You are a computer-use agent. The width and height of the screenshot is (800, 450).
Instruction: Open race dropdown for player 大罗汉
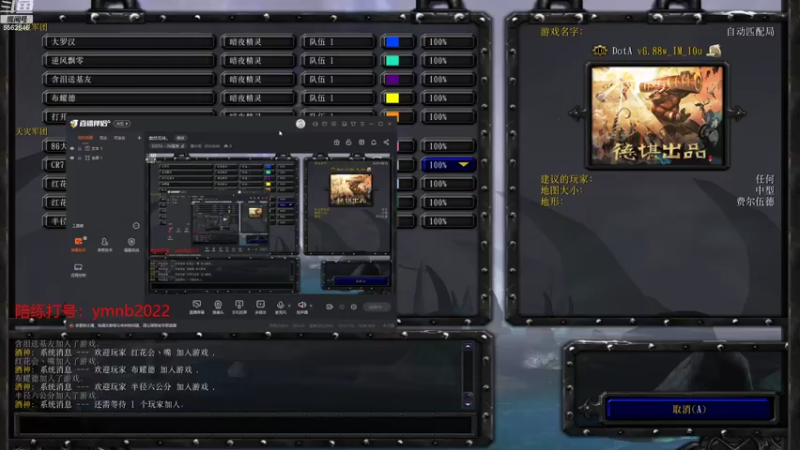pyautogui.click(x=258, y=42)
